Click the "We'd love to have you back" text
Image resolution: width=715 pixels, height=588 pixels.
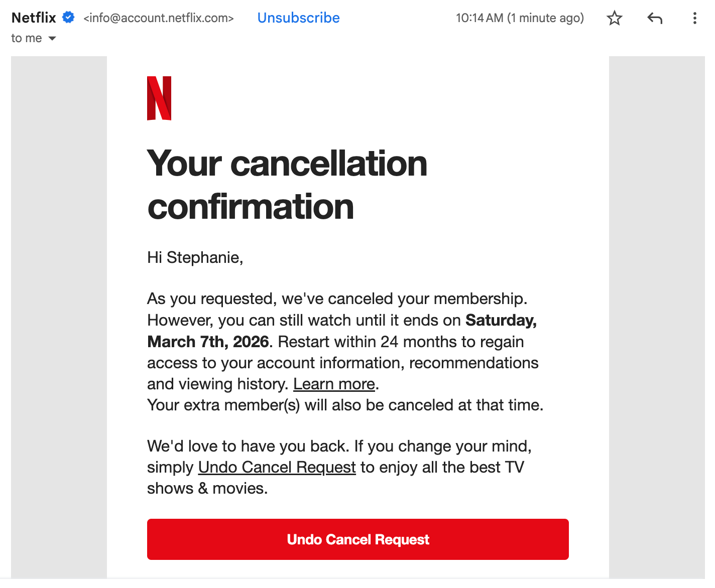249,446
